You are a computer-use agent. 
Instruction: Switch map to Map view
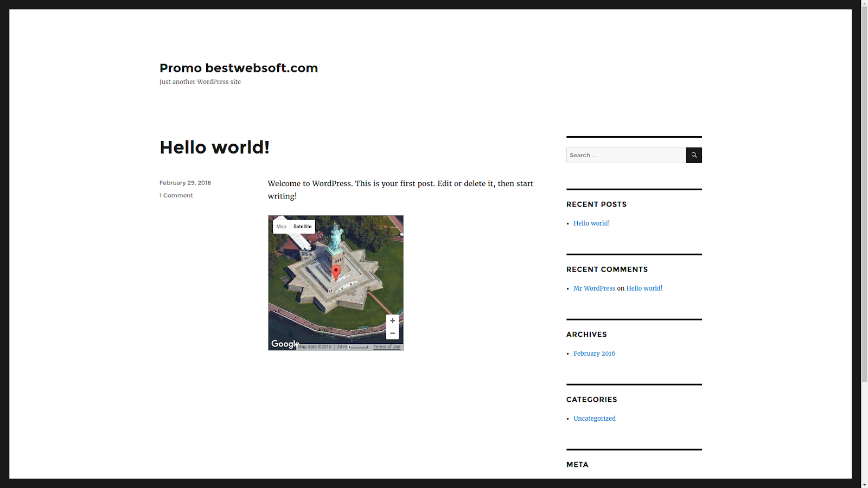[281, 227]
